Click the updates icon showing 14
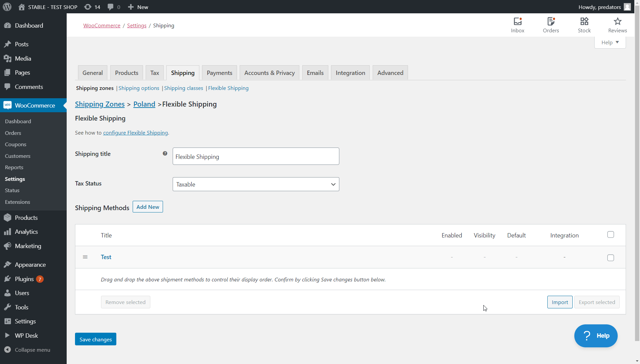 [92, 7]
